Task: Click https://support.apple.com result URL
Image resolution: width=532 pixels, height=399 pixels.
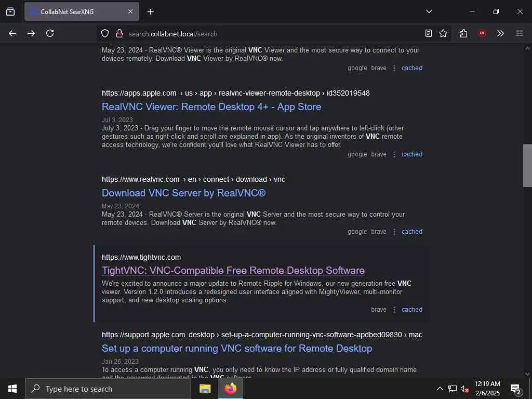Action: click(262, 335)
